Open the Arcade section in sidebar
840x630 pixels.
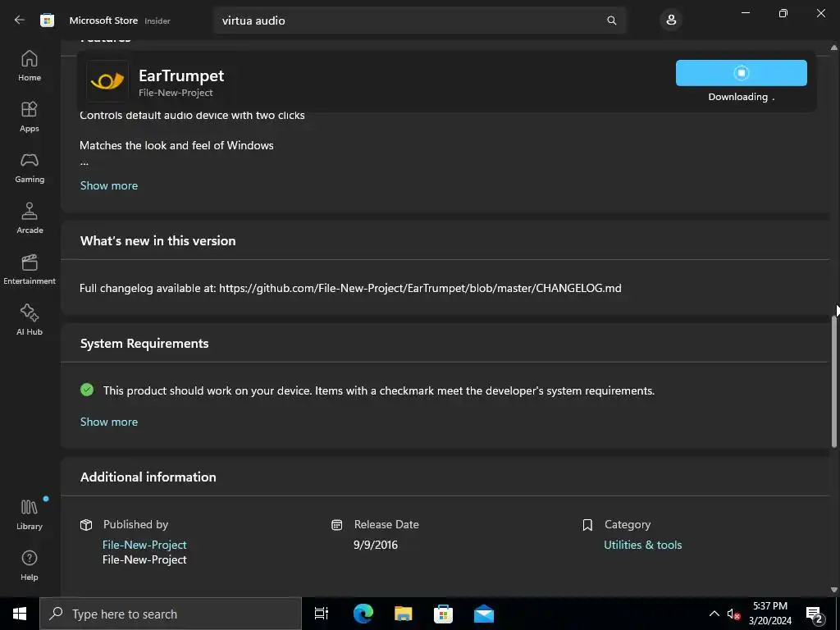click(30, 218)
